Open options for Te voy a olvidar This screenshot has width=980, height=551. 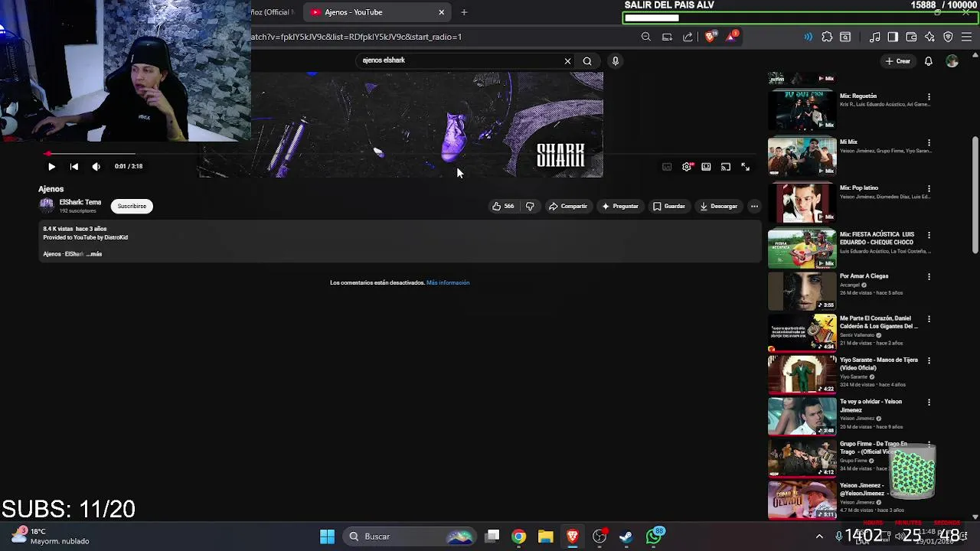pyautogui.click(x=929, y=403)
